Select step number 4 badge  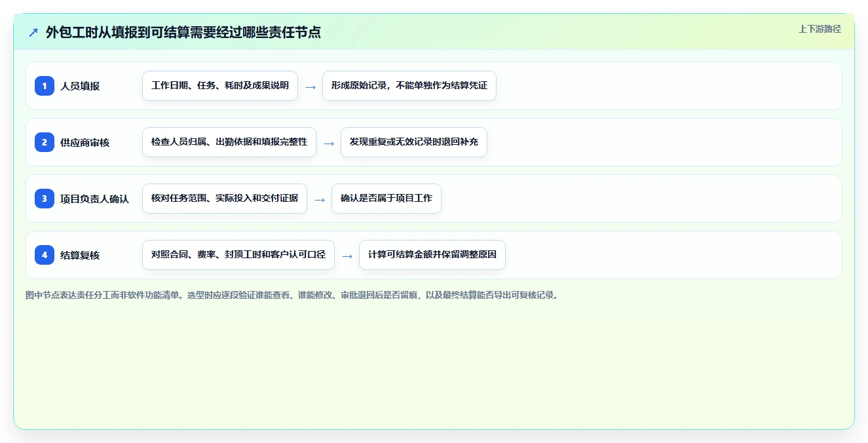(x=45, y=255)
